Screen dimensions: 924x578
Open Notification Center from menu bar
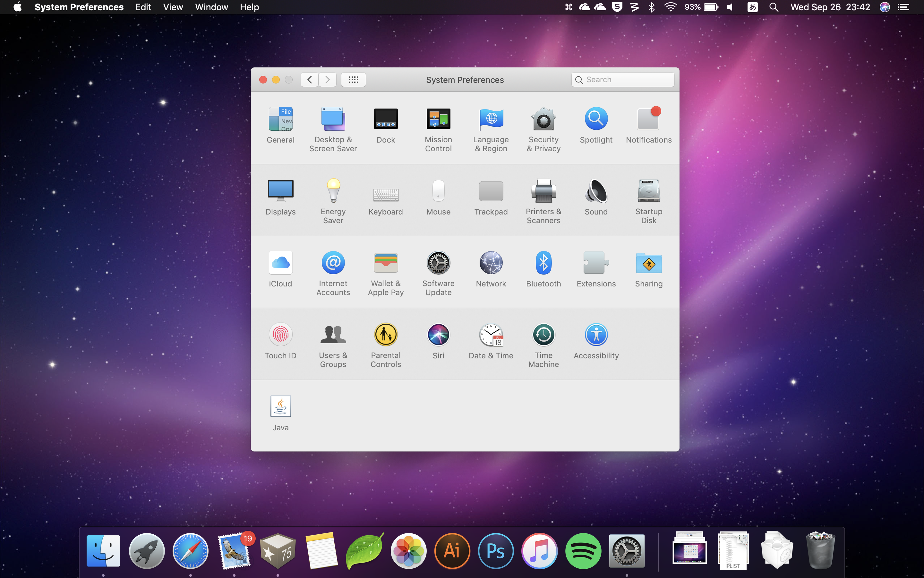[903, 7]
